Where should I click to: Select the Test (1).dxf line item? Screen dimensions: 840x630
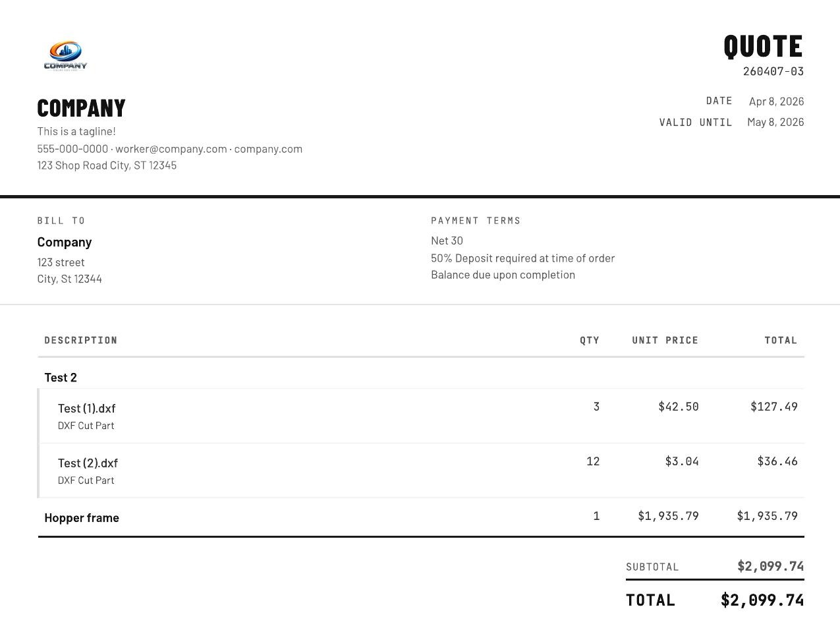click(x=86, y=409)
